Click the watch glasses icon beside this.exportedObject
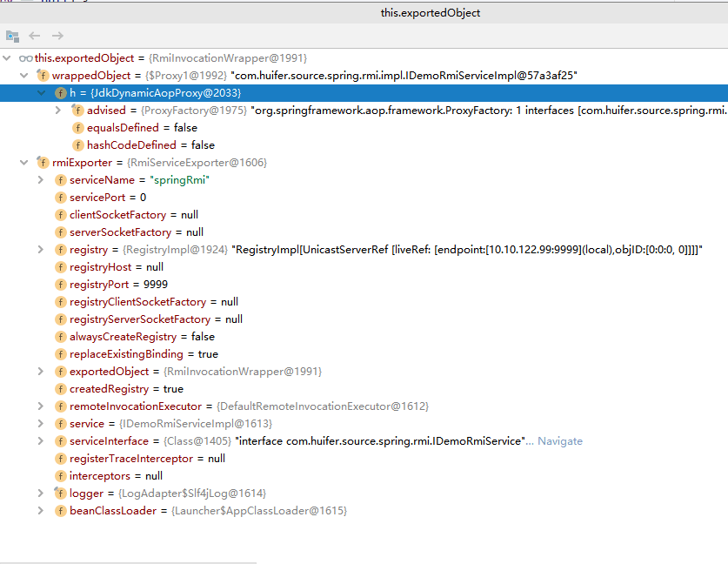 coord(25,58)
